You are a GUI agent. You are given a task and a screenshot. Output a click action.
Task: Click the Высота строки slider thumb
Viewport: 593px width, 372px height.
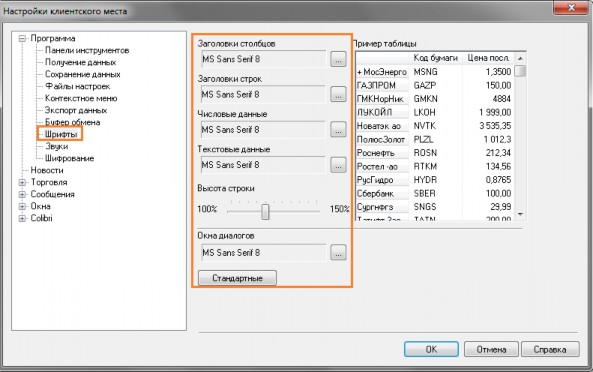click(x=265, y=212)
